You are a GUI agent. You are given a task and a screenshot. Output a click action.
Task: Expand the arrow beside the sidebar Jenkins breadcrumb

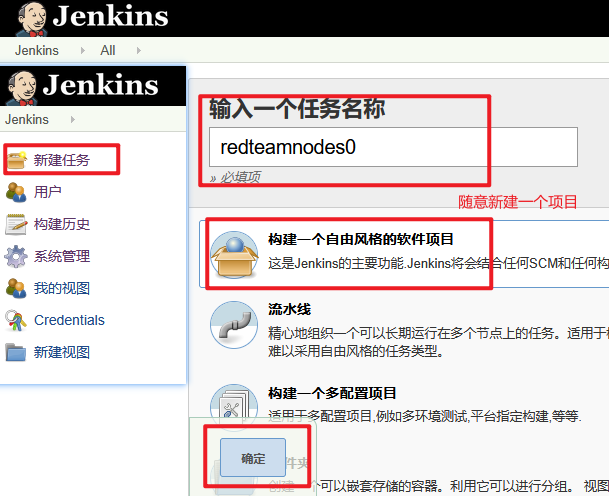(x=72, y=120)
